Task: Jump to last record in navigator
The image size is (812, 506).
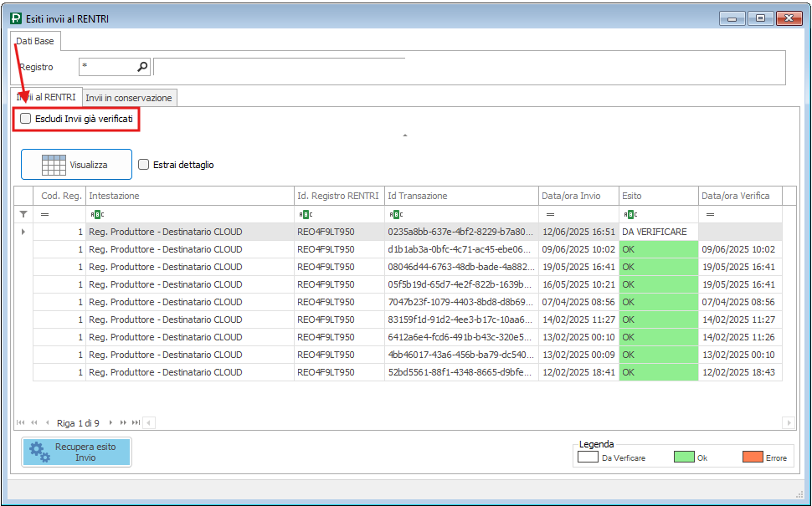Action: pyautogui.click(x=136, y=423)
